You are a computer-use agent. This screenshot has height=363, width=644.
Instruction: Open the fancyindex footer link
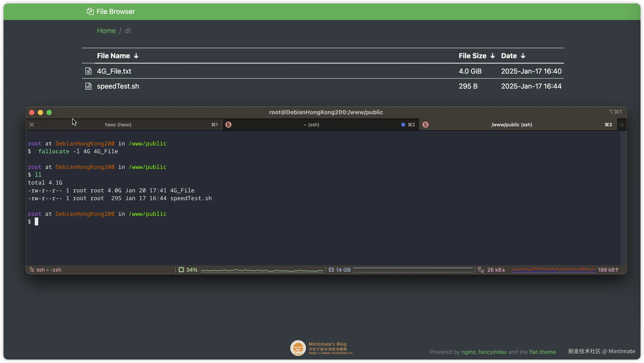tap(492, 352)
